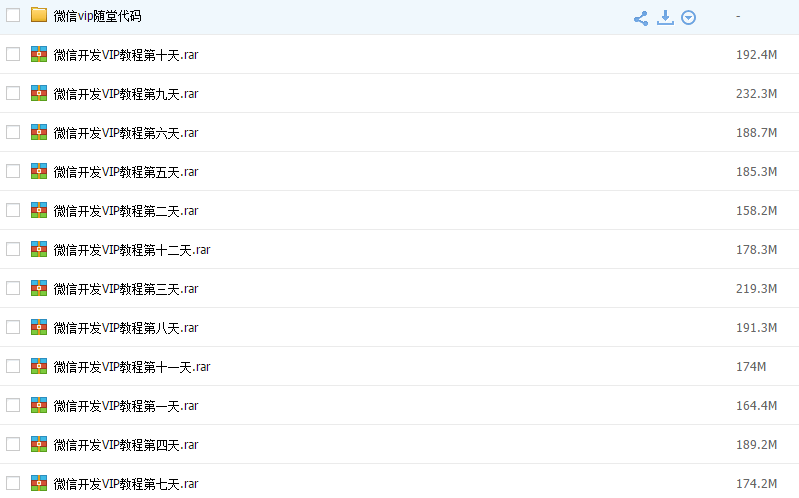
Task: Click the share icon on 微信vip随堂代码 row
Action: 641,18
